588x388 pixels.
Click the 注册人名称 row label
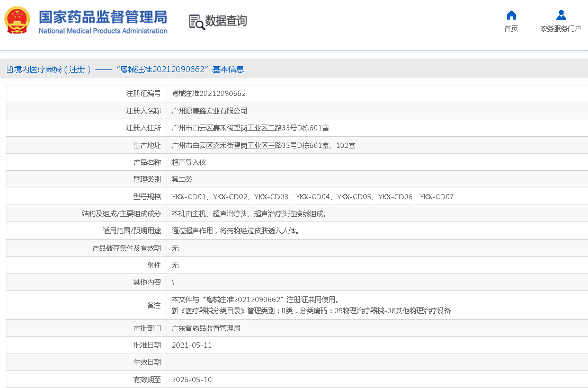[143, 111]
